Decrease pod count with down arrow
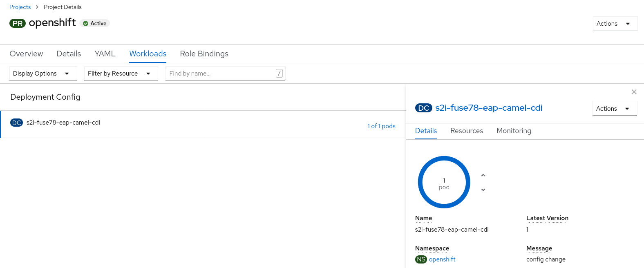Screen dimensions: 644x268 click(x=483, y=190)
